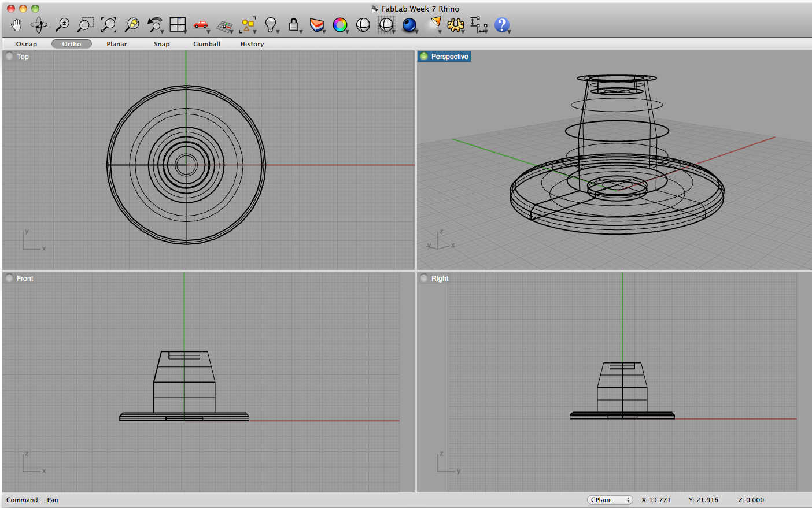Image resolution: width=812 pixels, height=508 pixels.
Task: Open the Perspective viewport title menu
Action: point(449,57)
